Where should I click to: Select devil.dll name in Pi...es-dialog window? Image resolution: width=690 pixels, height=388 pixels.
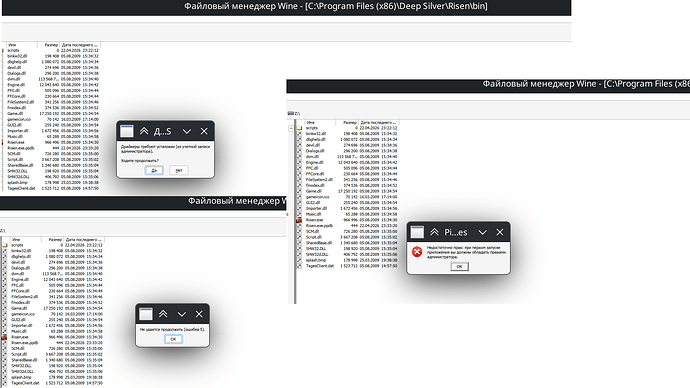pos(312,145)
